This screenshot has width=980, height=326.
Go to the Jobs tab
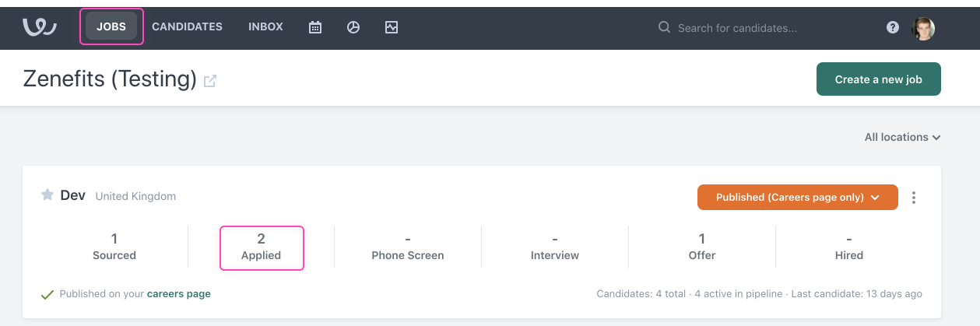coord(111,26)
